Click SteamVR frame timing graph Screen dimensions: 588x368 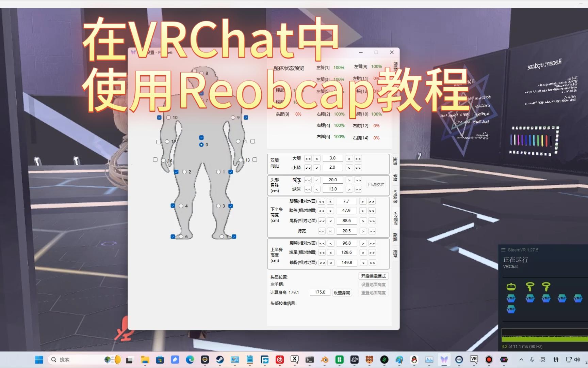tap(544, 335)
